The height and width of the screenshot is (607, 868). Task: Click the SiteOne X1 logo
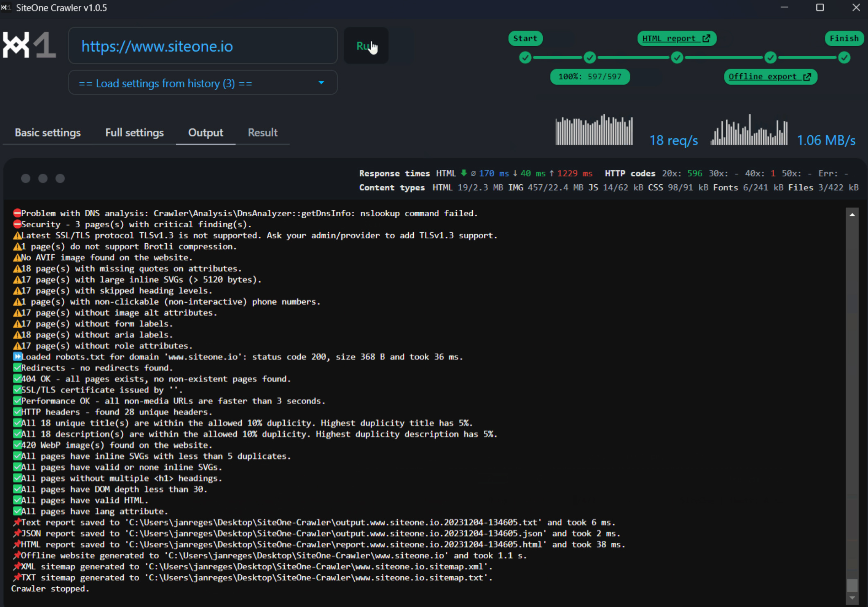point(29,45)
